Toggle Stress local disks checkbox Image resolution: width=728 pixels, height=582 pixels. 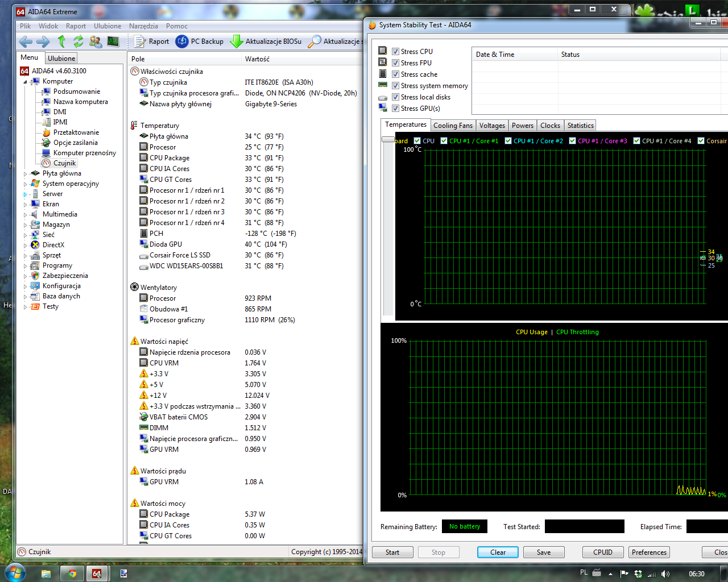click(395, 97)
